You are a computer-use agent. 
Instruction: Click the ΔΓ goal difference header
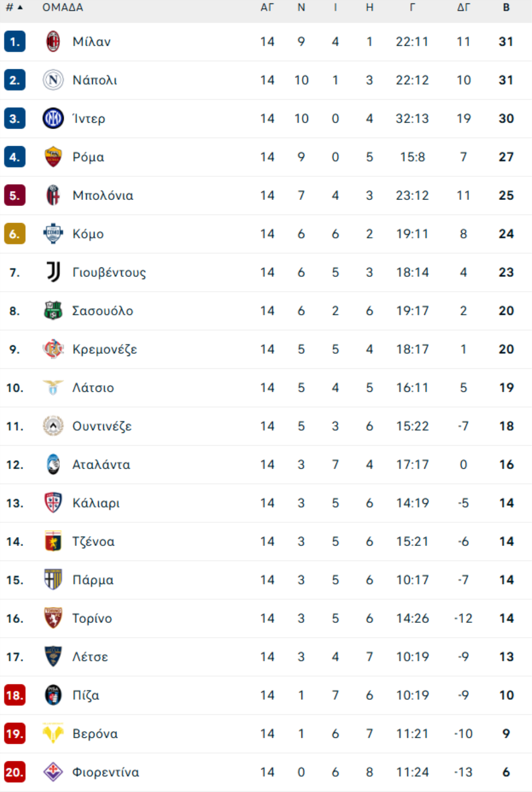coord(463,8)
